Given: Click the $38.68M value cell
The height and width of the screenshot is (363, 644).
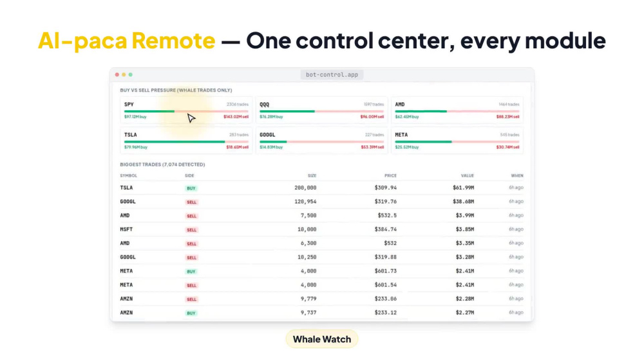Looking at the screenshot, I should pyautogui.click(x=463, y=202).
